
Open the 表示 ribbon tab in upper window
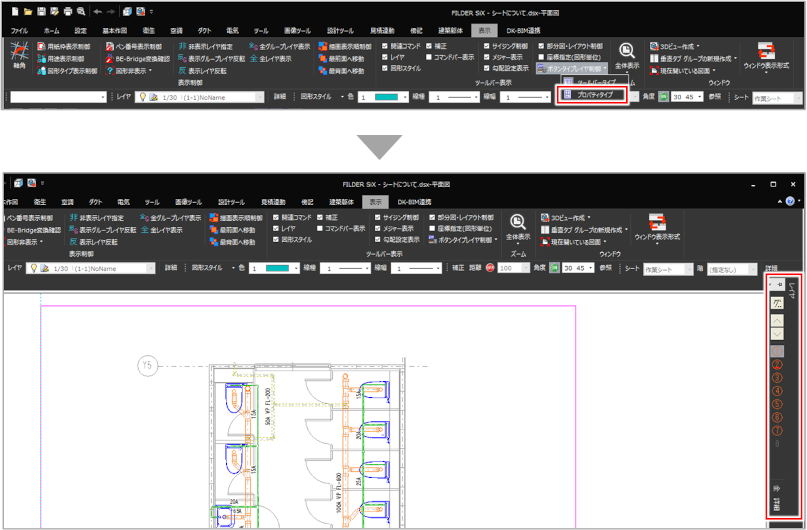click(485, 31)
